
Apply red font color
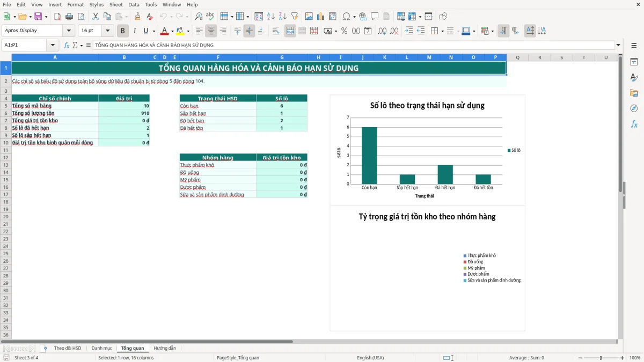point(165,31)
